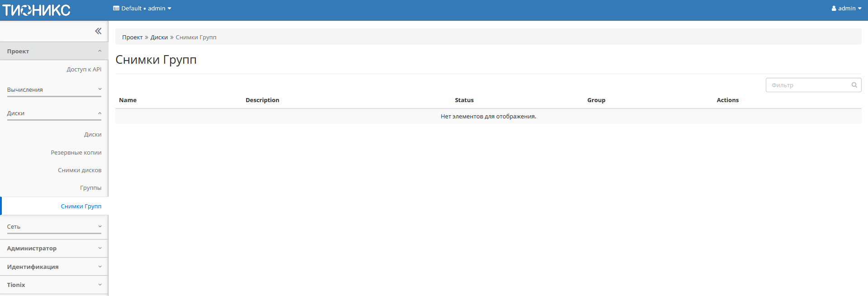Open the admin user menu
Screen dimensions: 868x296
click(846, 9)
